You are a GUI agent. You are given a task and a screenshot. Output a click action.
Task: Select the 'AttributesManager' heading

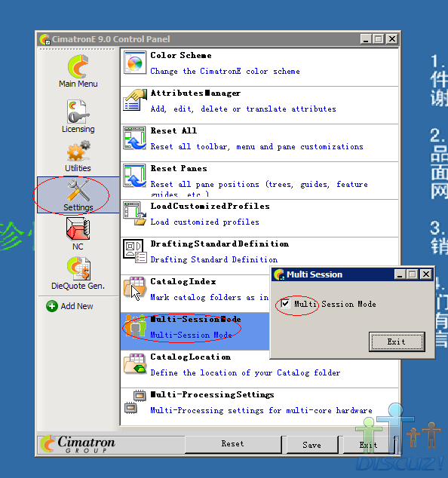(x=195, y=93)
